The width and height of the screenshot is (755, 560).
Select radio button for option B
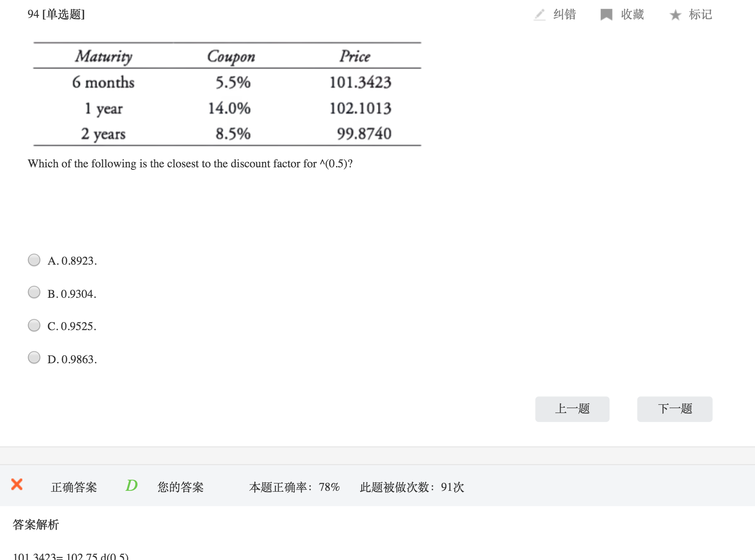(x=34, y=292)
